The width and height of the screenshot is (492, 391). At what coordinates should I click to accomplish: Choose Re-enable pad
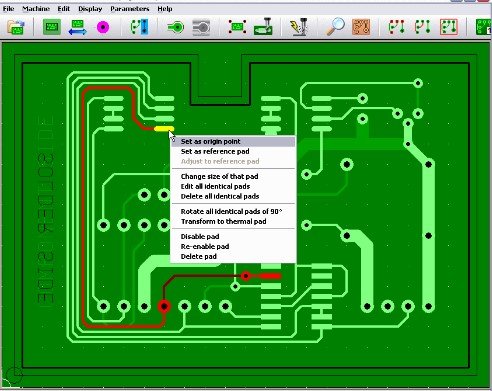(233, 246)
